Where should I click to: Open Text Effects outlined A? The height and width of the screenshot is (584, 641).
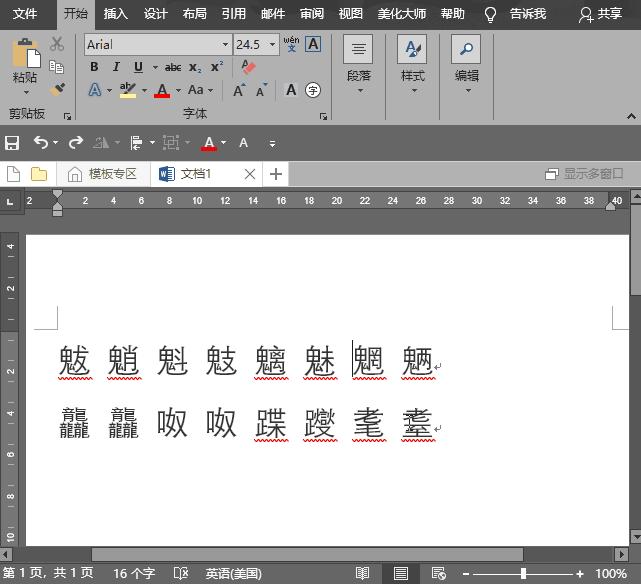point(95,90)
